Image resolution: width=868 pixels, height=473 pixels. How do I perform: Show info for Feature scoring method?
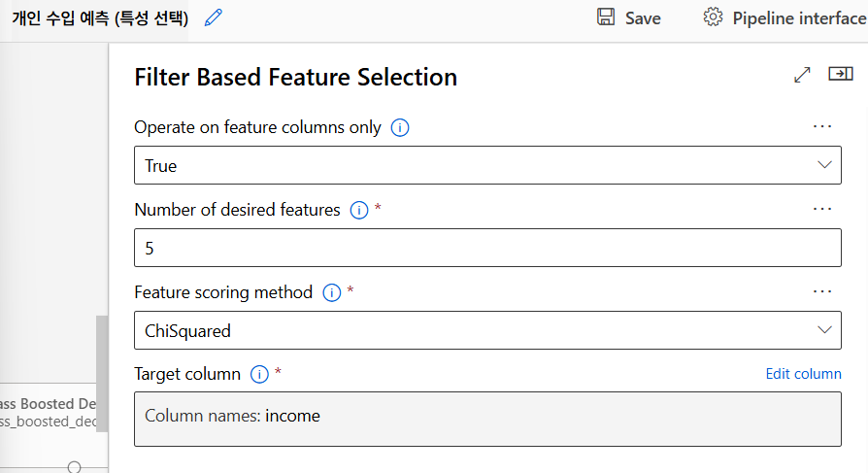point(331,292)
